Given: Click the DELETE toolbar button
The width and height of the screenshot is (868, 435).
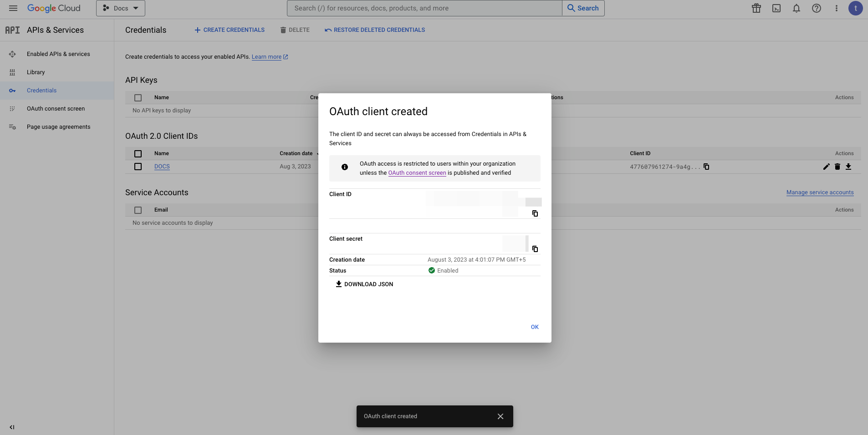Looking at the screenshot, I should pyautogui.click(x=295, y=30).
